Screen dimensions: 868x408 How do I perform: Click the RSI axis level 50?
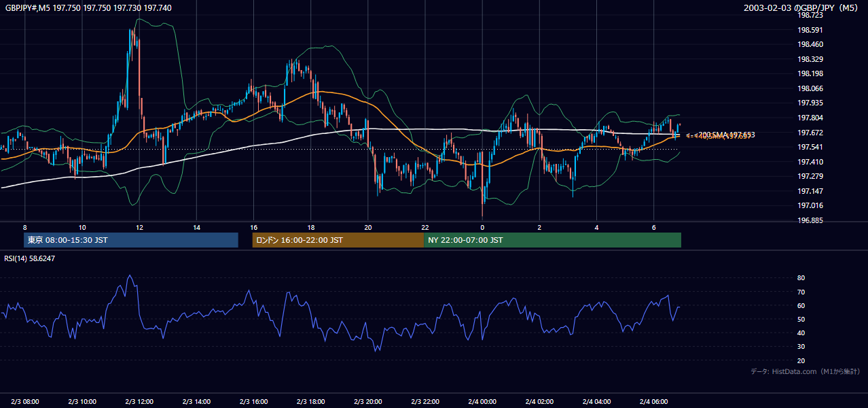tap(801, 319)
